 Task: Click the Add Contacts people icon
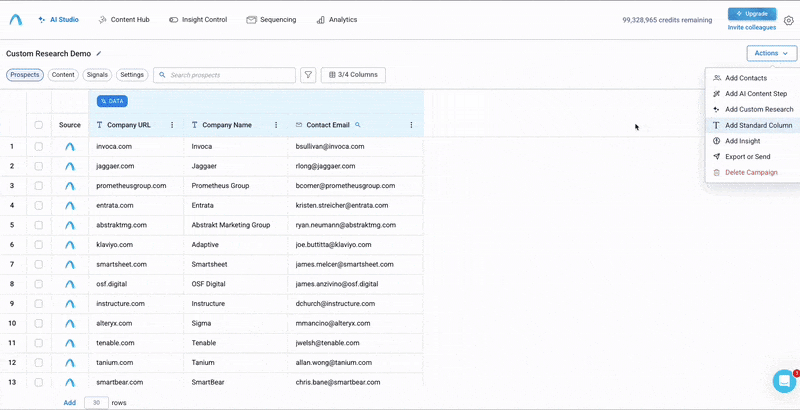717,78
